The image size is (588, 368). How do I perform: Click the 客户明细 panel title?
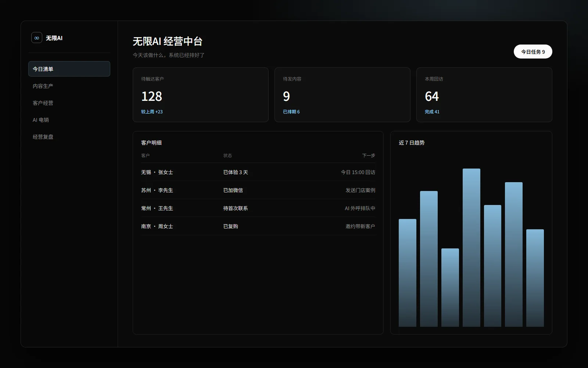[151, 142]
